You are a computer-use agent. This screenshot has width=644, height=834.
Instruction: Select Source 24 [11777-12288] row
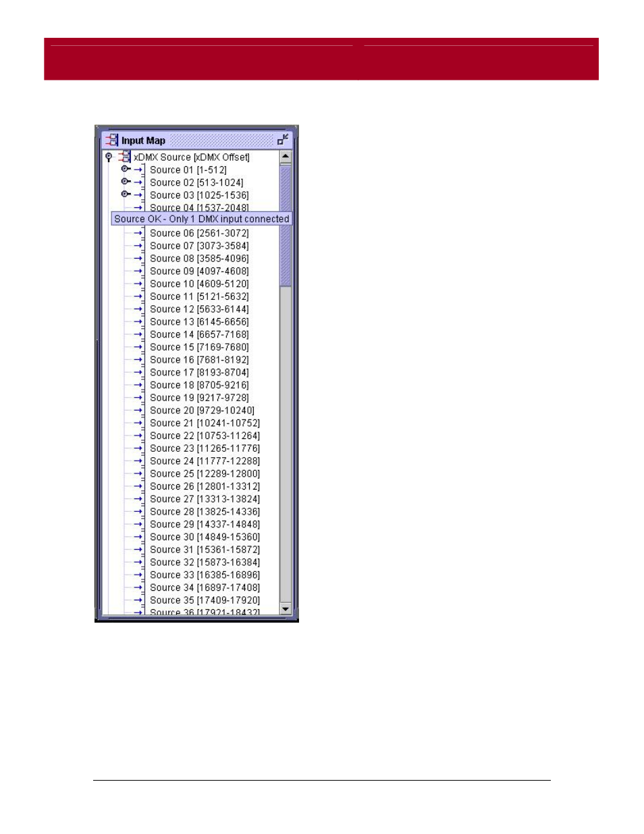tap(205, 461)
